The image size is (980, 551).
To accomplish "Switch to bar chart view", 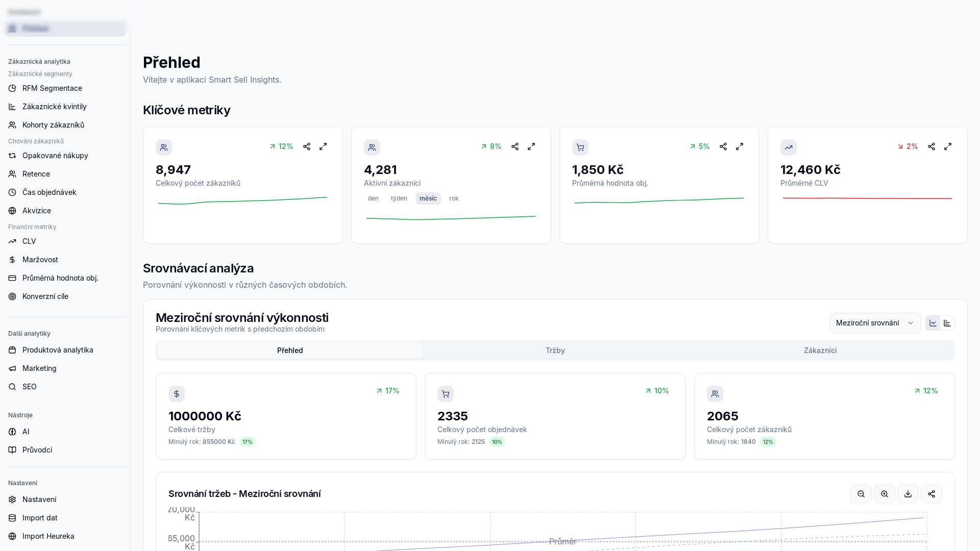I will point(947,323).
